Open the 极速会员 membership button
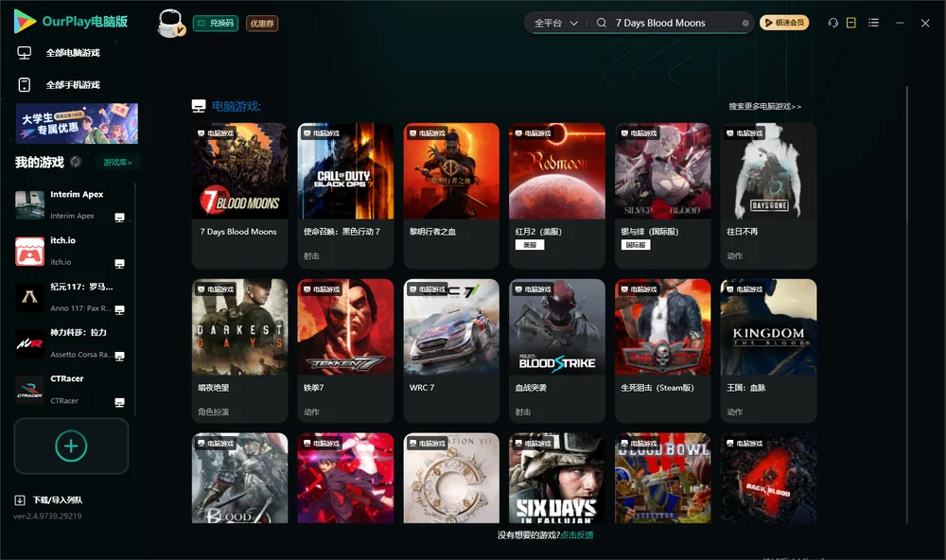Viewport: 946px width, 560px height. click(784, 23)
